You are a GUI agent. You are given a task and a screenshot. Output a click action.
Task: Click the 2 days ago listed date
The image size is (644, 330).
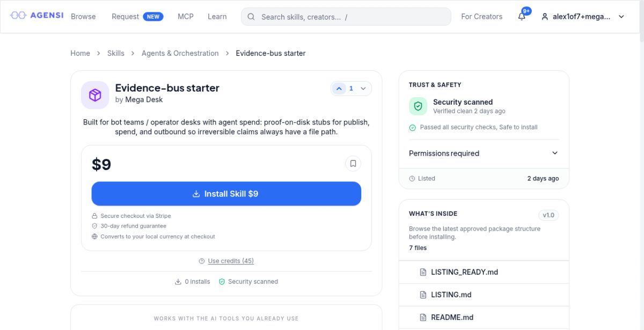[543, 178]
